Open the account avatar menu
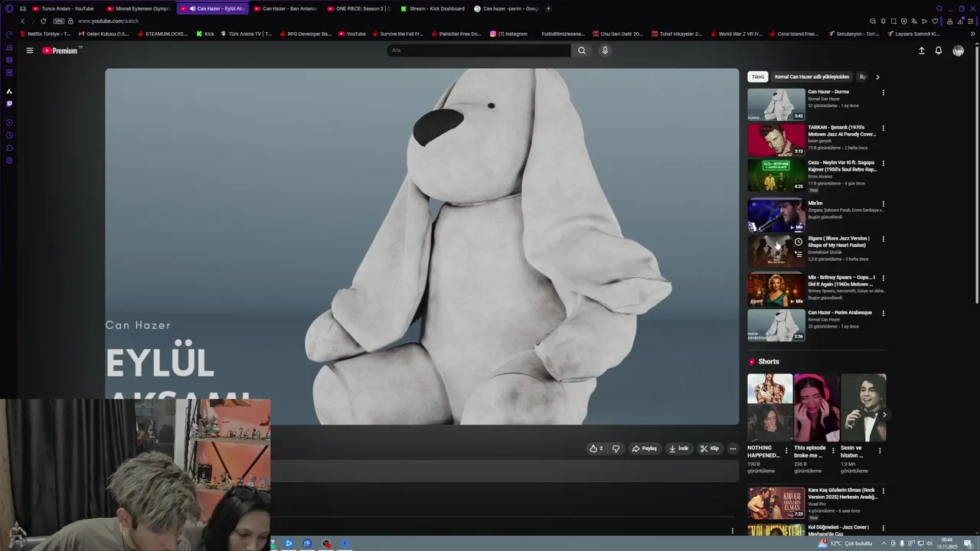This screenshot has width=980, height=551. click(x=958, y=51)
